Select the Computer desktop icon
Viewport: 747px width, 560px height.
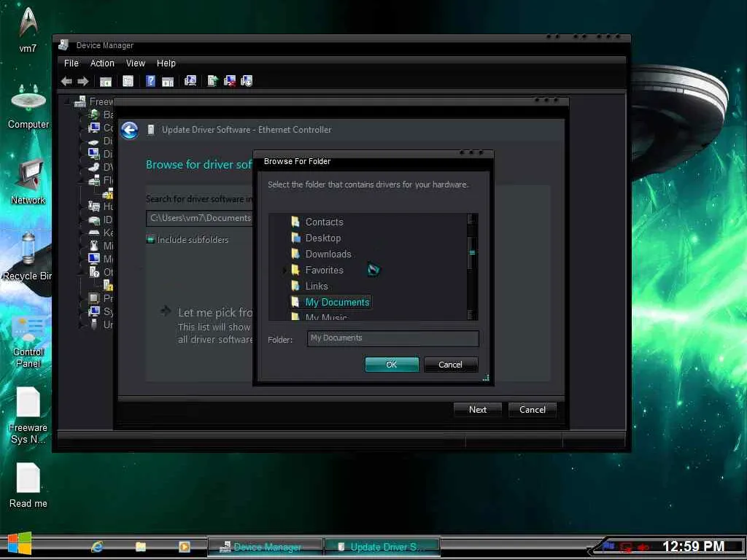28,106
